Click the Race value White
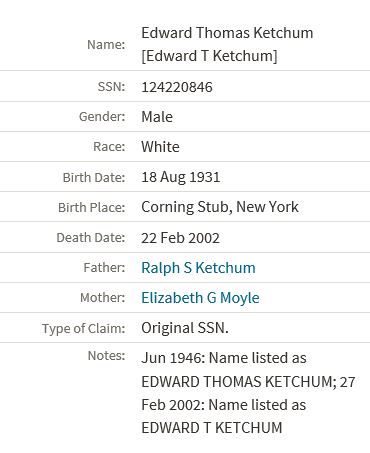370x453 pixels. [160, 147]
